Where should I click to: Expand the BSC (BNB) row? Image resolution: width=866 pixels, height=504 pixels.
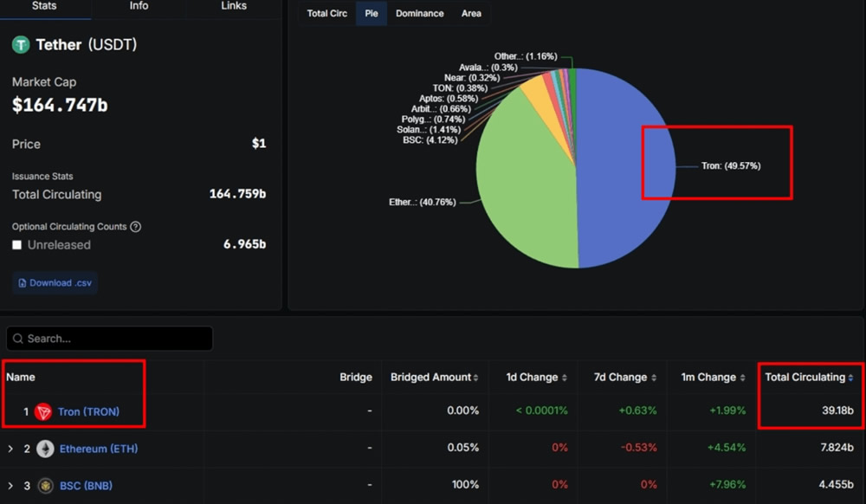(x=10, y=486)
